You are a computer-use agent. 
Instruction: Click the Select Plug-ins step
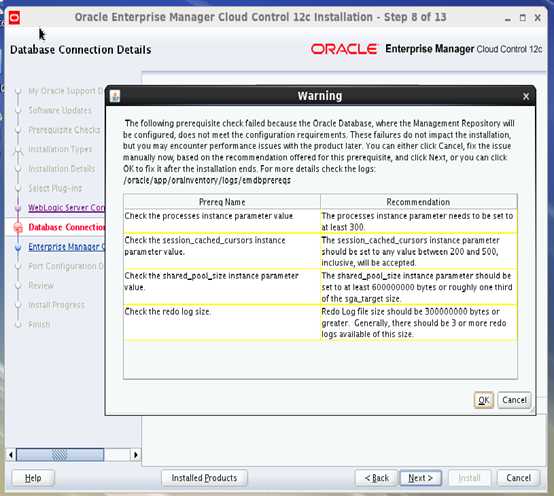point(55,188)
